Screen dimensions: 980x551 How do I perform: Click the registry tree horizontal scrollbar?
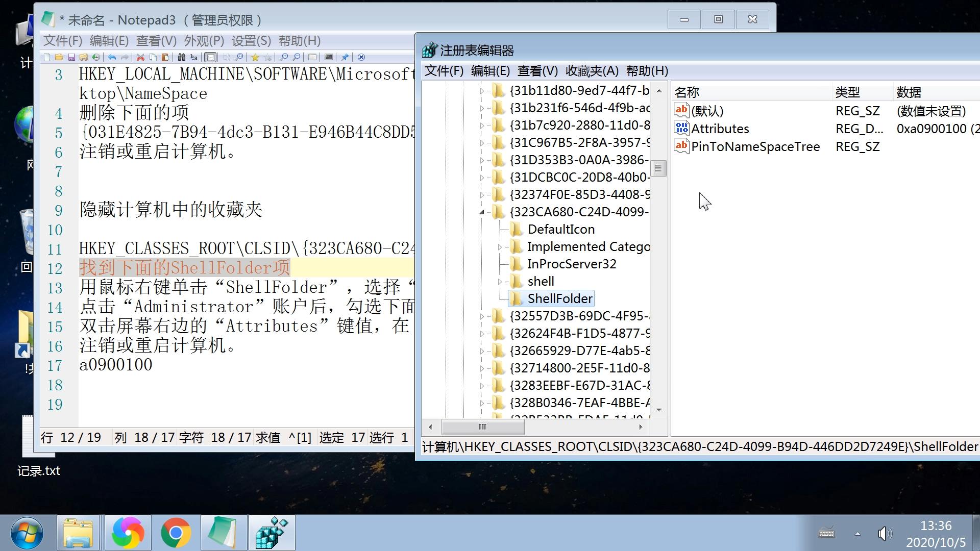click(482, 427)
